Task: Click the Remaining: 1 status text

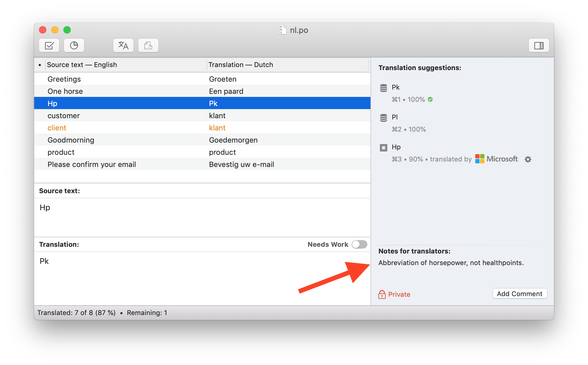Action: 147,313
